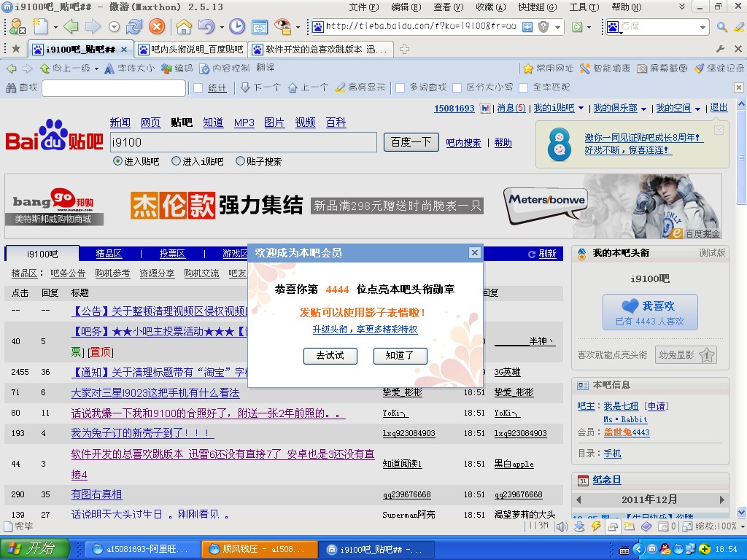747x560 pixels.
Task: Open a new blank page icon
Action: tap(41, 26)
